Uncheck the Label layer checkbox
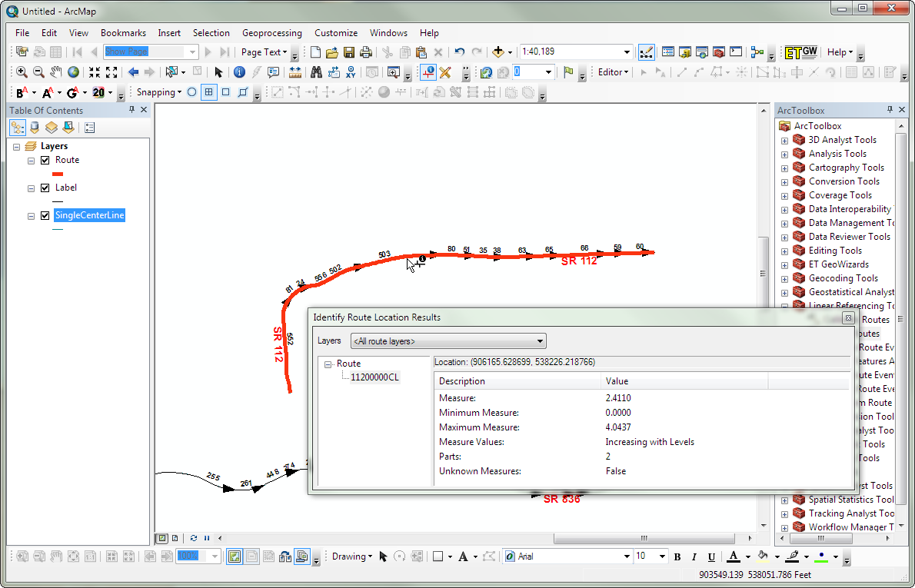This screenshot has height=588, width=915. tap(45, 188)
